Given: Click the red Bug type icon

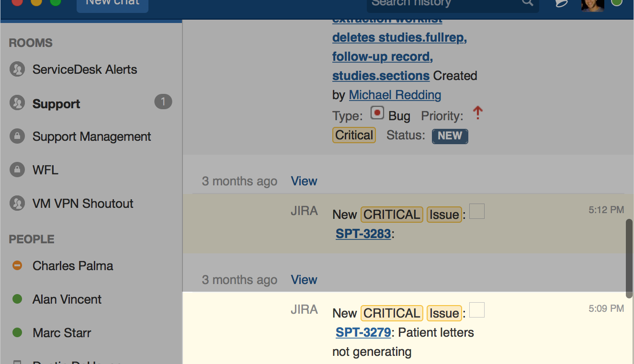Looking at the screenshot, I should click(x=377, y=114).
